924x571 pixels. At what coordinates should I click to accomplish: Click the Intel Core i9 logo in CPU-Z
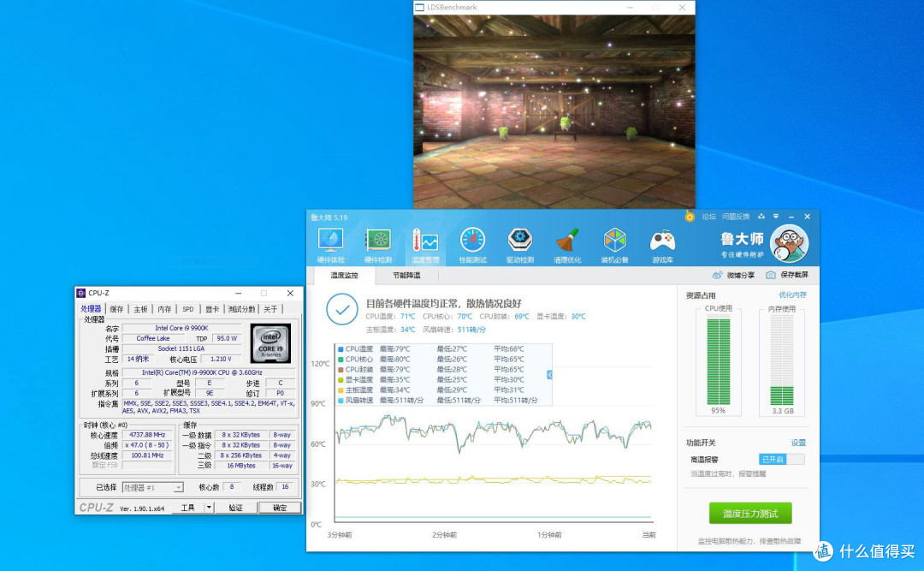pos(270,342)
